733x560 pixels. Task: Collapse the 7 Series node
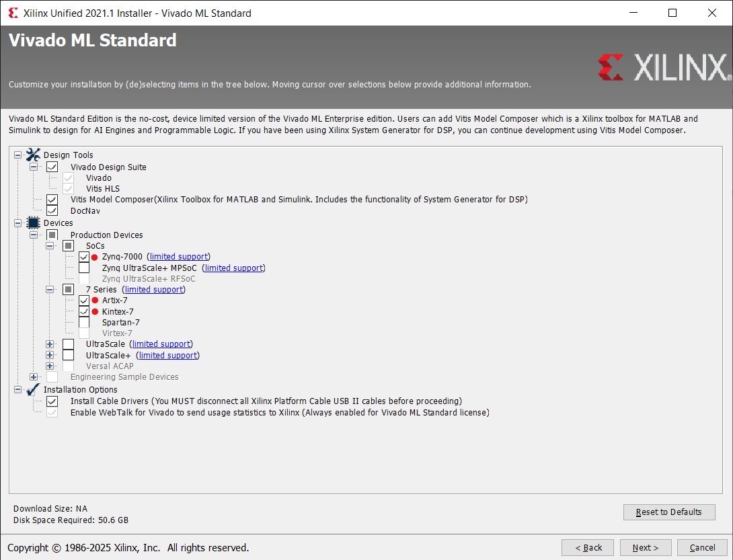50,289
